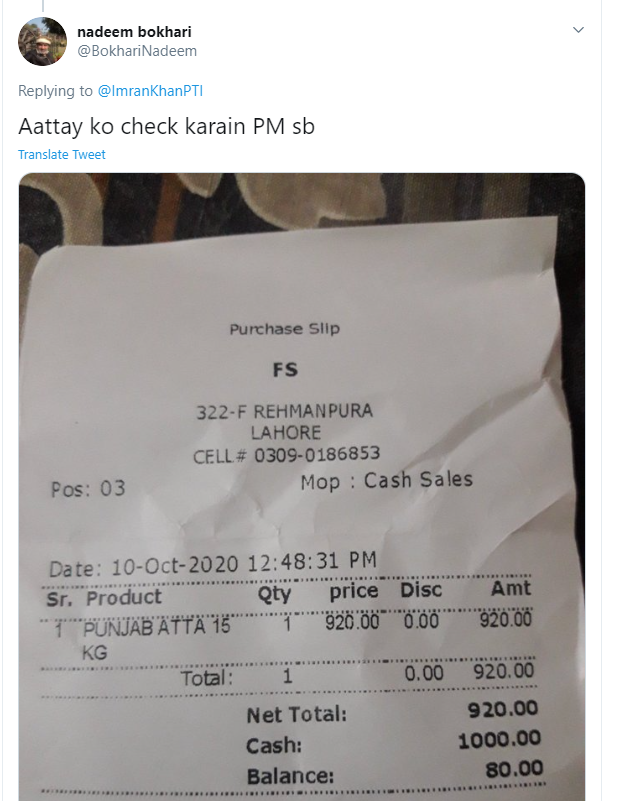Viewport: 630px width, 801px height.
Task: Click the Replying to label
Action: tap(55, 91)
